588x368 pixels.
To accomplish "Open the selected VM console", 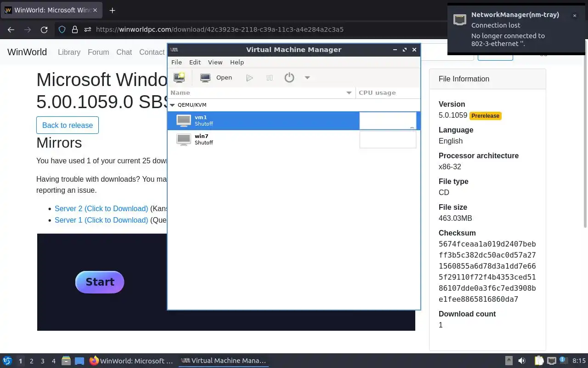I will tap(216, 78).
